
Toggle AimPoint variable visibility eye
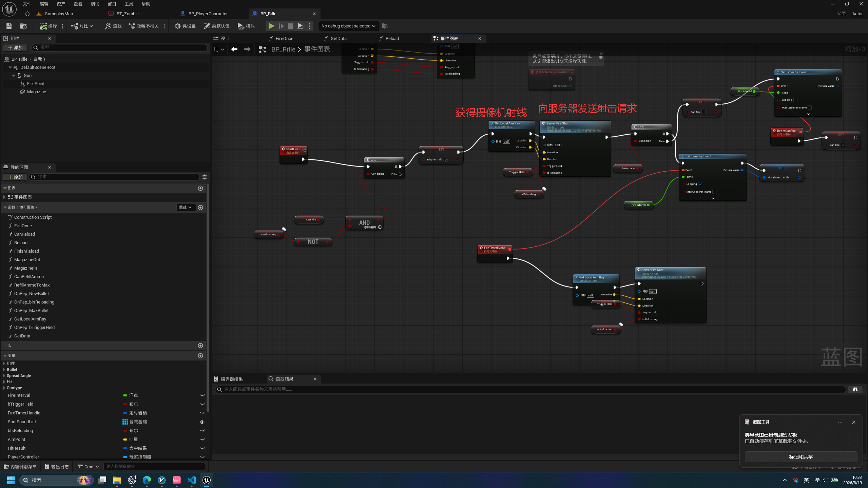202,440
